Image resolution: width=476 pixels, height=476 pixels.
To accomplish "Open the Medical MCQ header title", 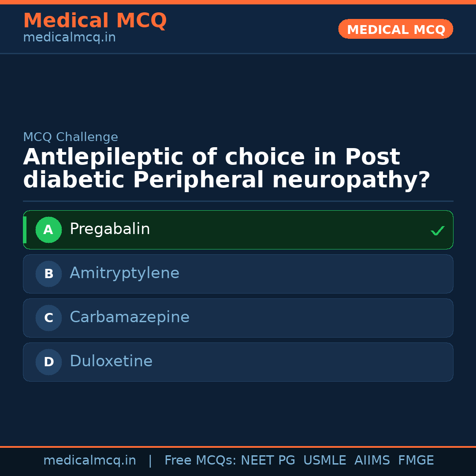I will (x=95, y=21).
